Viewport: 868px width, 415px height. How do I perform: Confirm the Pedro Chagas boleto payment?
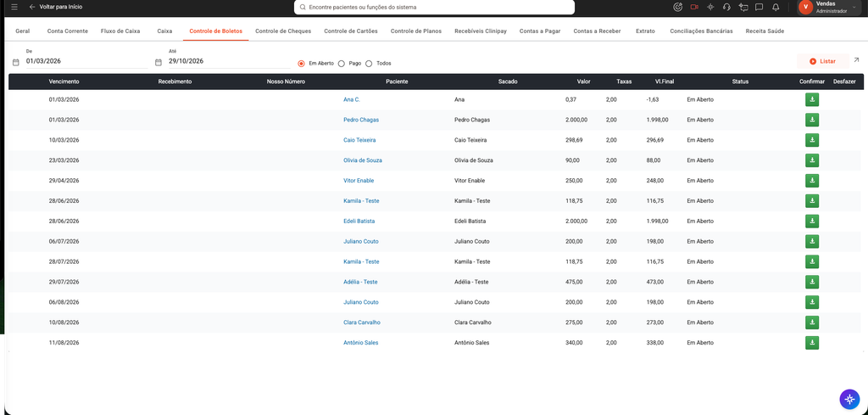[812, 120]
